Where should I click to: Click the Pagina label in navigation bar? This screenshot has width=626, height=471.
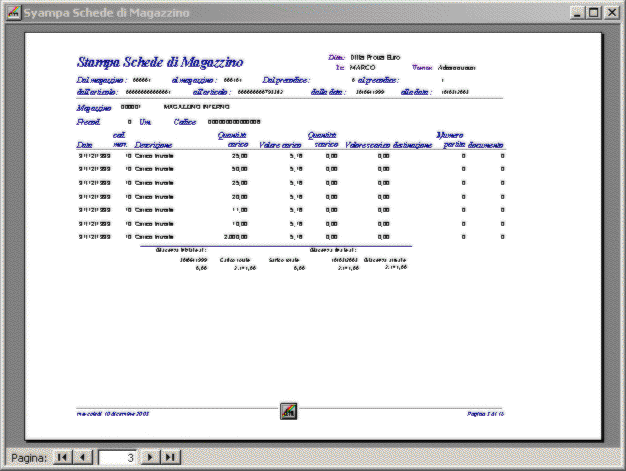click(29, 458)
